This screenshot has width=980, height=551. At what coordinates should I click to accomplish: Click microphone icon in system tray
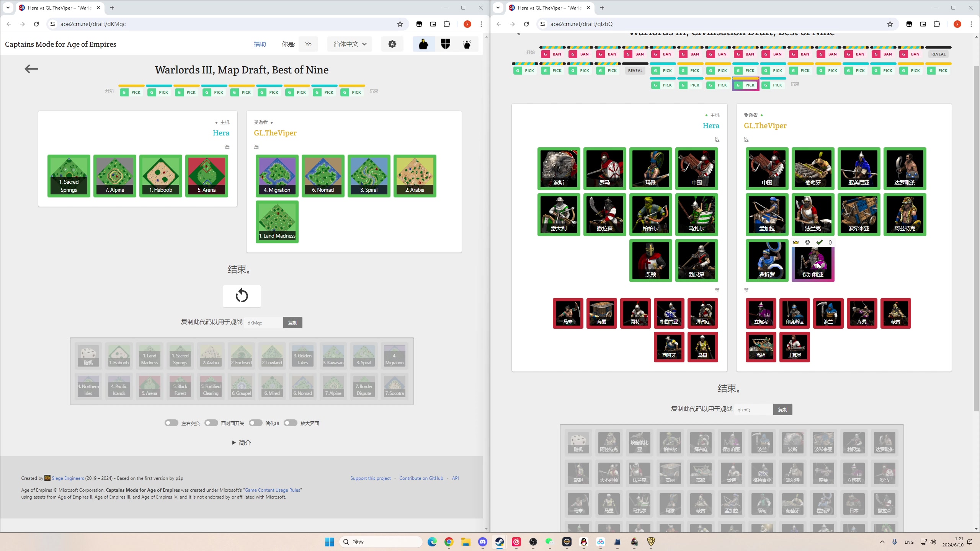point(895,542)
